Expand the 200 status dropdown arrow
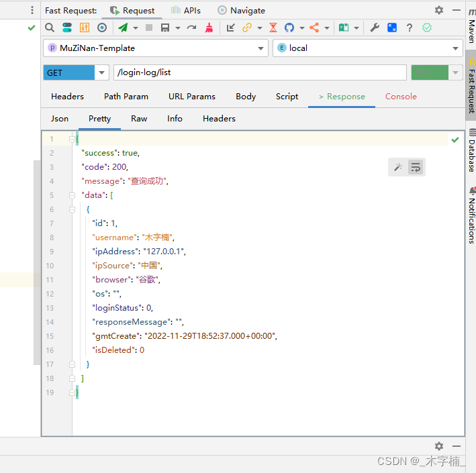The image size is (476, 473). tap(455, 72)
